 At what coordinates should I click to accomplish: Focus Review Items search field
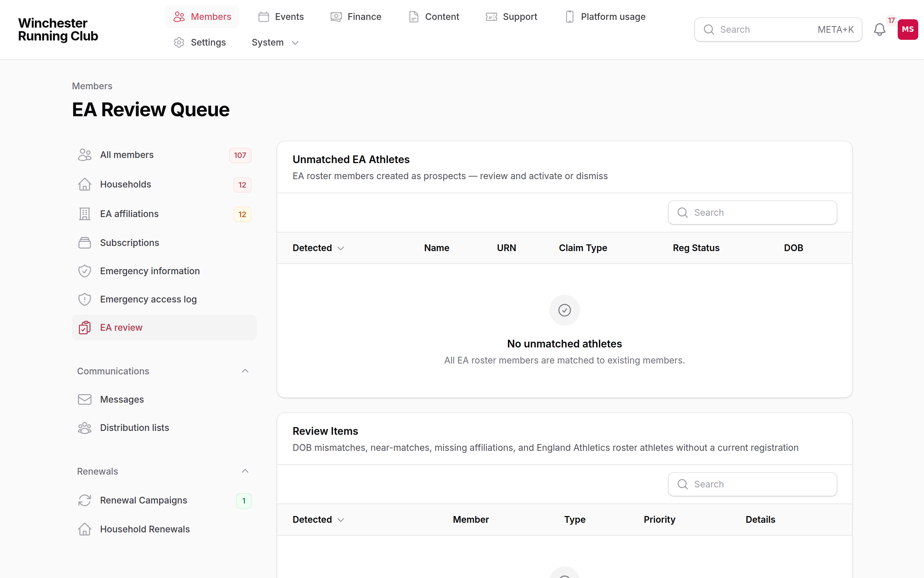pyautogui.click(x=752, y=484)
